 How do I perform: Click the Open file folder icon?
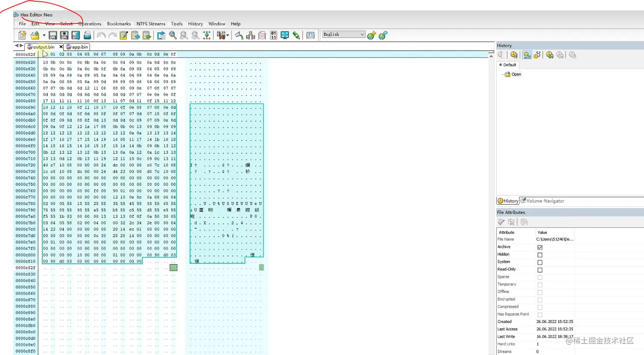35,35
